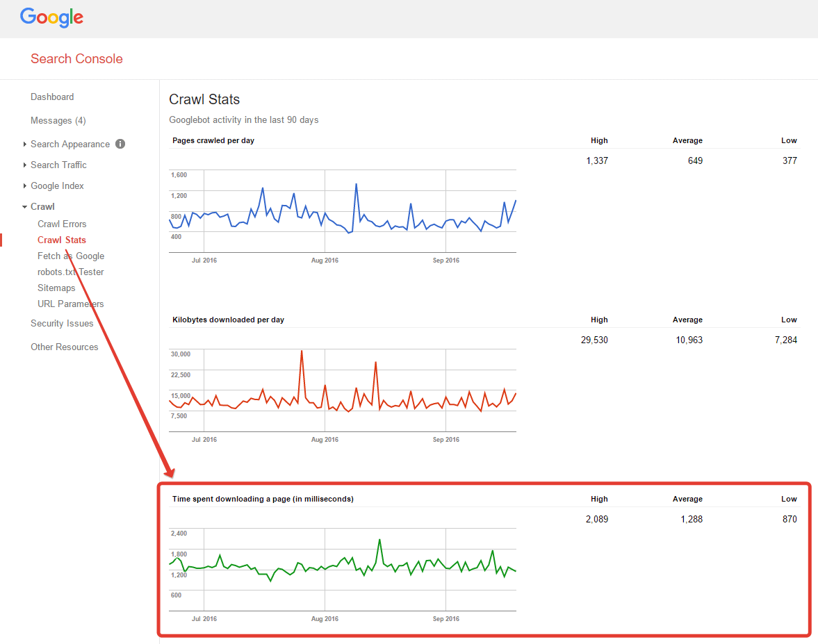Image resolution: width=818 pixels, height=644 pixels.
Task: Click download time high value 2,089
Action: (x=597, y=520)
